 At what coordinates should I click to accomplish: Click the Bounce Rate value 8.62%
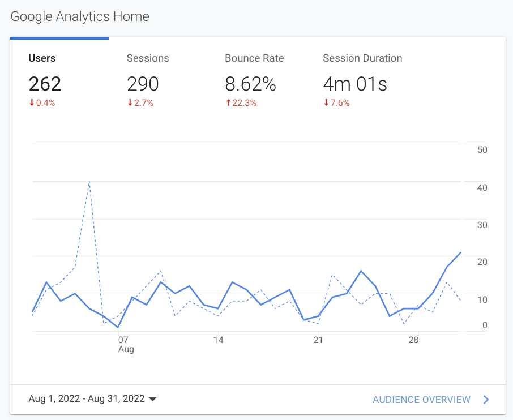251,84
